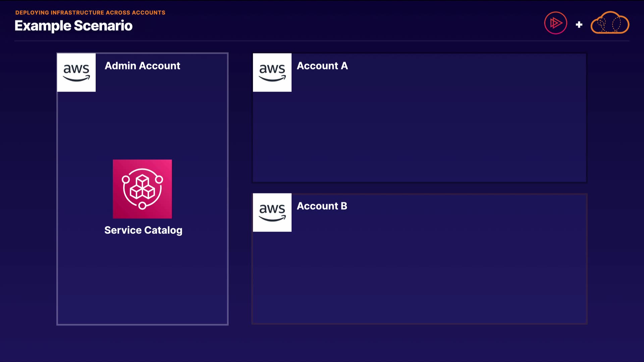The image size is (644, 362).
Task: Click the Pluralsight play logo
Action: 555,23
